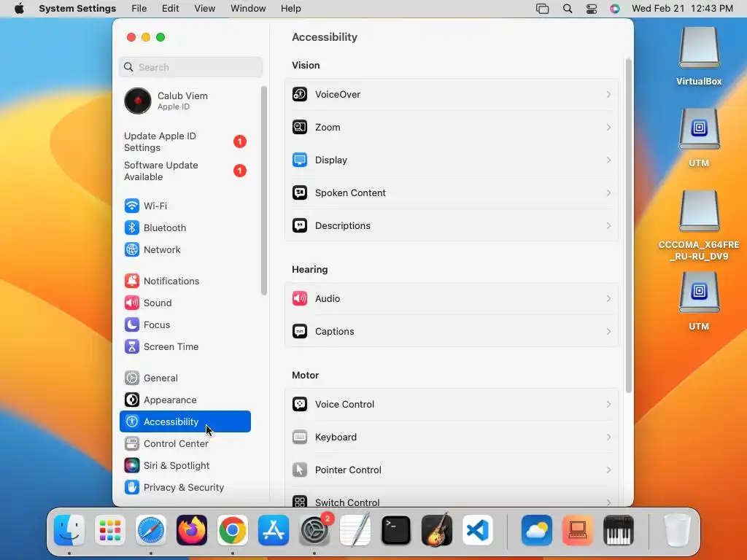The width and height of the screenshot is (747, 560).
Task: Open Control Center in menu bar
Action: 591,9
